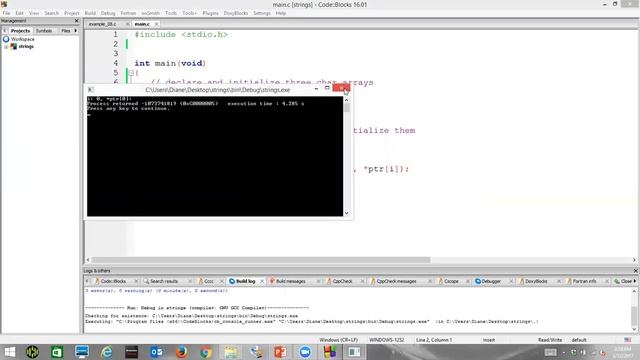
Task: Open the Project menu
Action: click(71, 13)
